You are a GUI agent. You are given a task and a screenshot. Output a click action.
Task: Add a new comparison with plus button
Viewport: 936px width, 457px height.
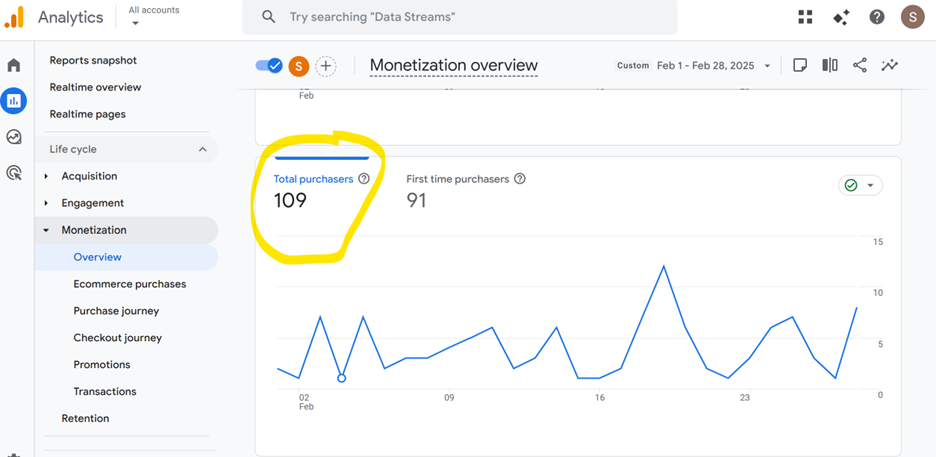tap(326, 66)
